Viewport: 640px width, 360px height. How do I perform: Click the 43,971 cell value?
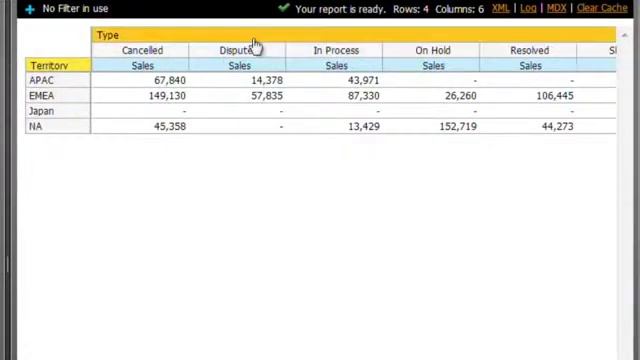pos(364,80)
